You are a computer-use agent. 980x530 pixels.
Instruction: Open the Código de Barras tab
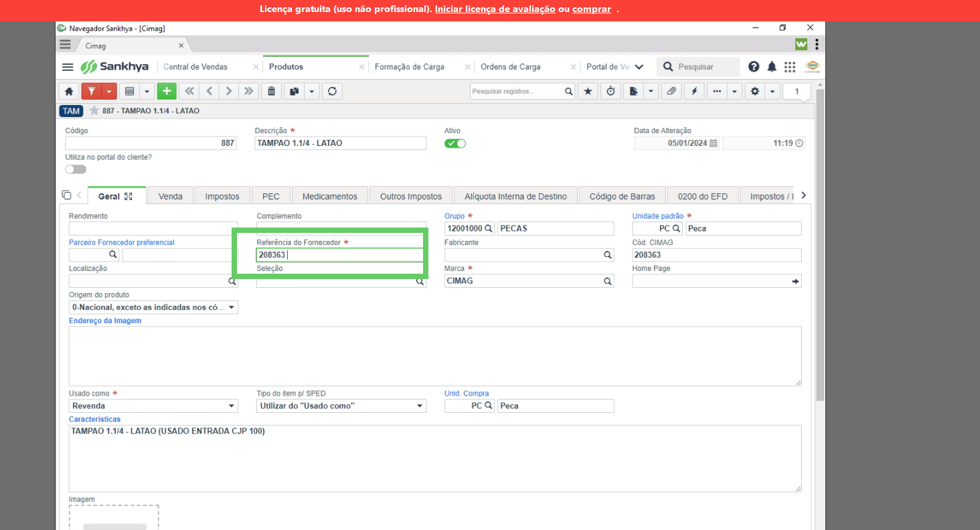(623, 196)
